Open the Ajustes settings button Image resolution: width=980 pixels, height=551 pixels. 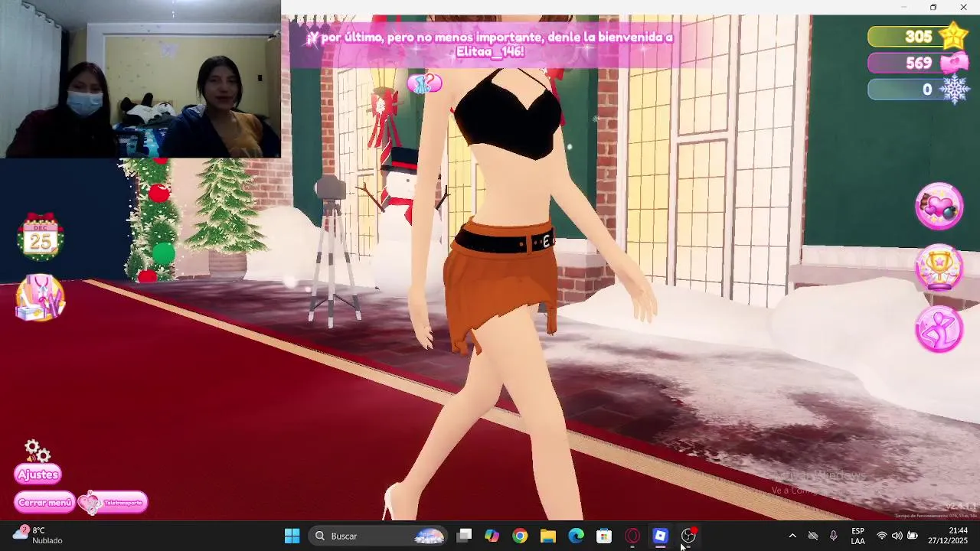pos(38,474)
